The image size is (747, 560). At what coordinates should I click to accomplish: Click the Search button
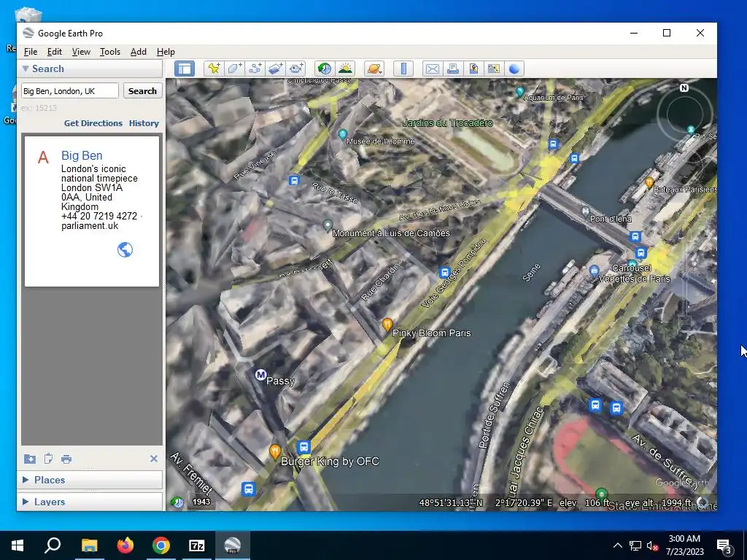coord(142,91)
